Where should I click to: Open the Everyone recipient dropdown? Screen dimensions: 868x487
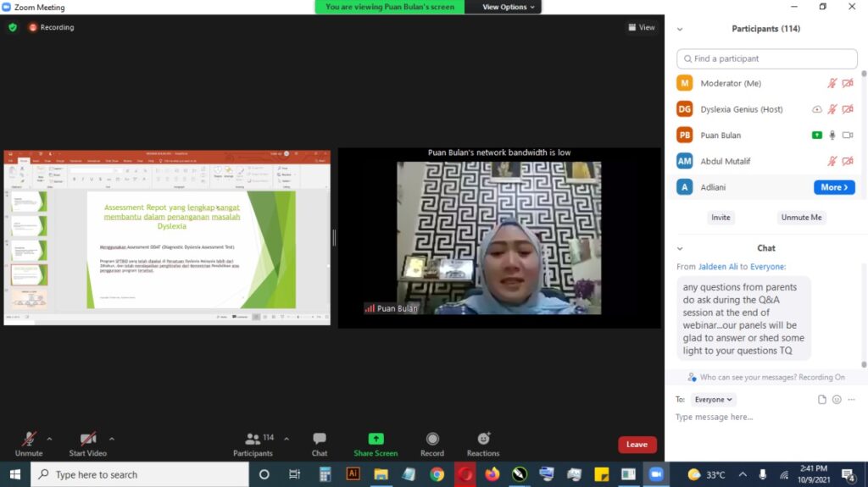click(714, 400)
